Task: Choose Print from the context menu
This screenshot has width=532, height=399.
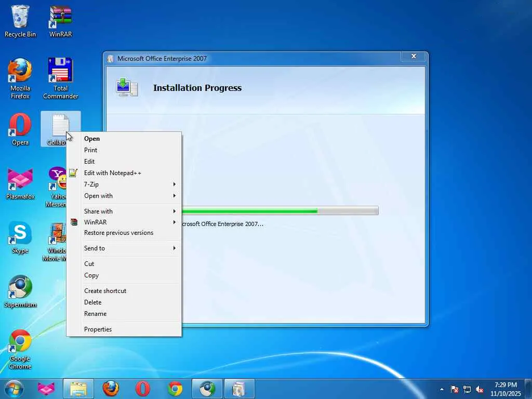Action: point(124,150)
